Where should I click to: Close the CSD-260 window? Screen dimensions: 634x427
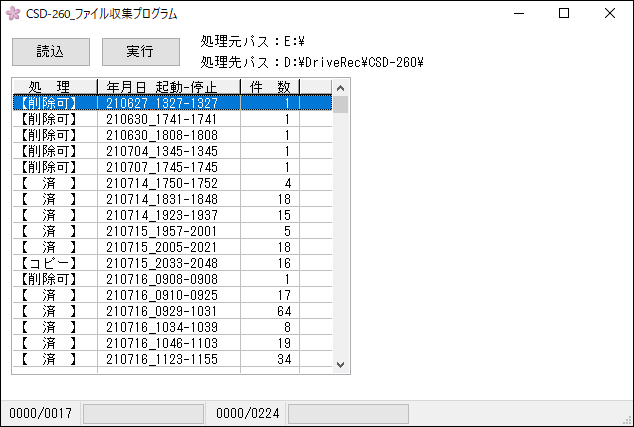(610, 13)
